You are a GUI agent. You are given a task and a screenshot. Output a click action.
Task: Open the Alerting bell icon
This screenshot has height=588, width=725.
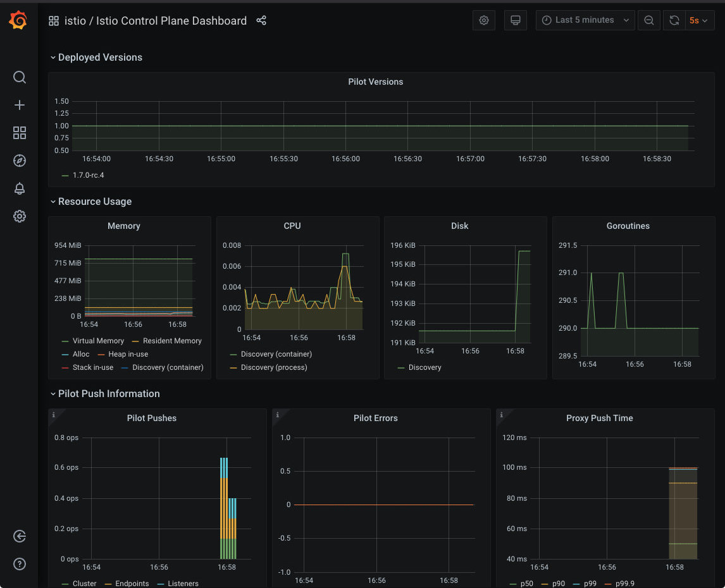pos(20,188)
